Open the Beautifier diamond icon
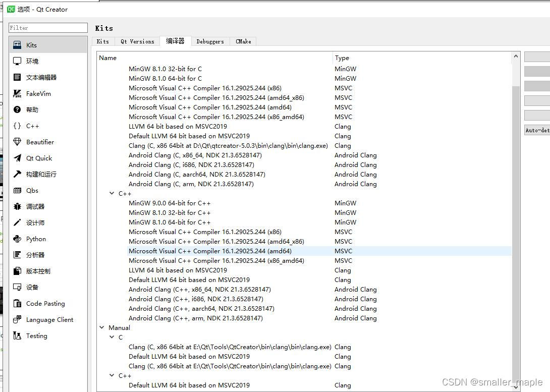 17,142
